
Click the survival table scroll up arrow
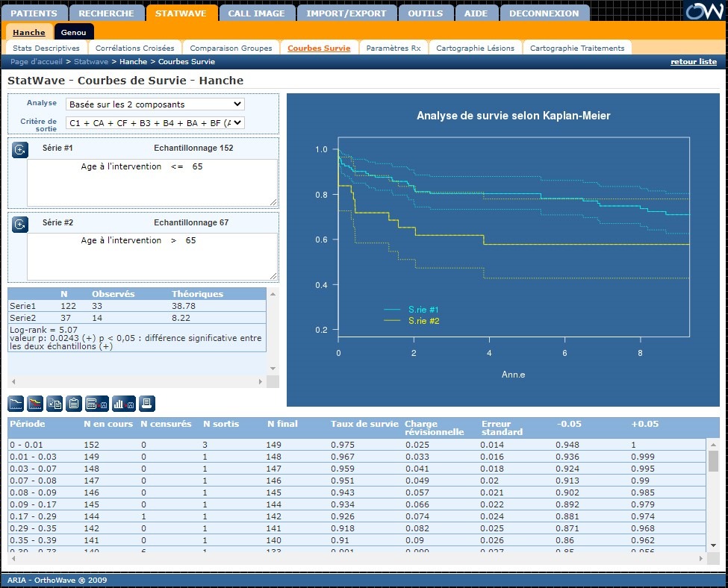coord(713,445)
